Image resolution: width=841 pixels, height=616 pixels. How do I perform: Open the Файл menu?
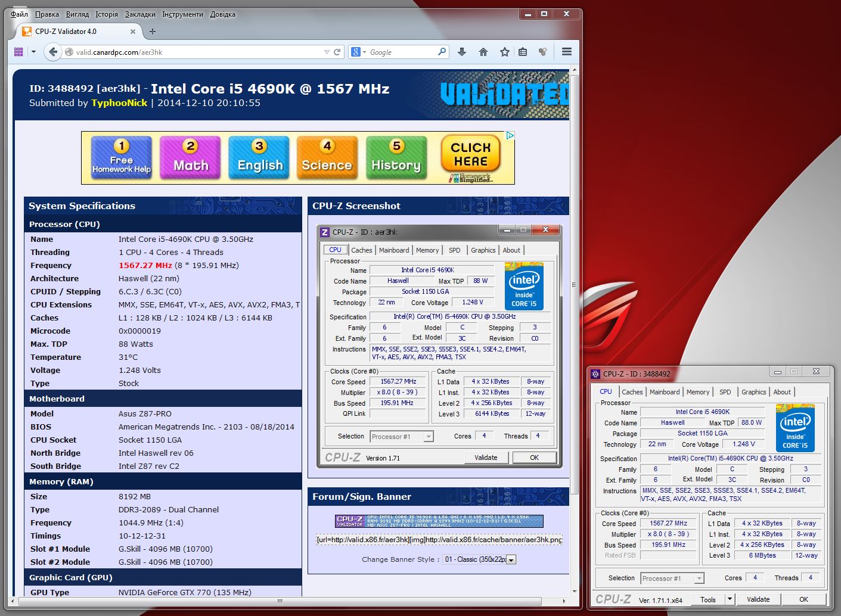click(x=19, y=14)
